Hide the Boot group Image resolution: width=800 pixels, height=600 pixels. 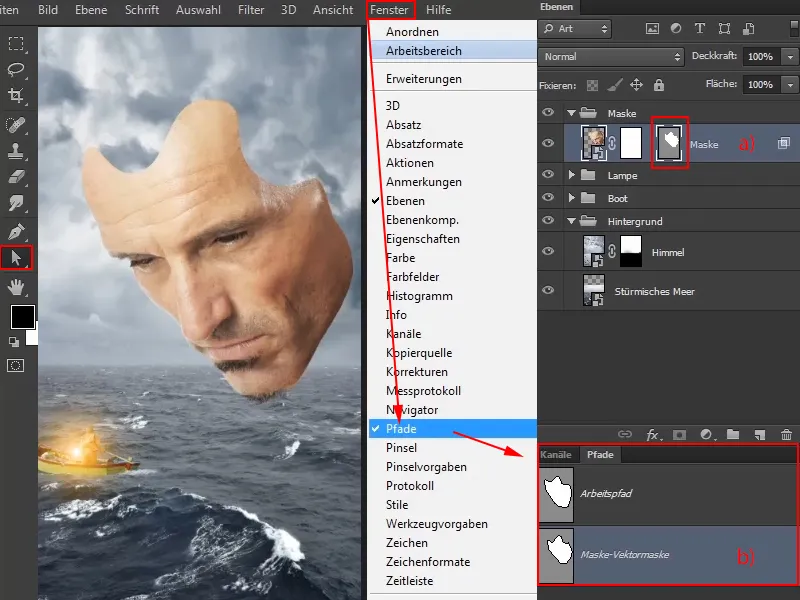pos(548,197)
